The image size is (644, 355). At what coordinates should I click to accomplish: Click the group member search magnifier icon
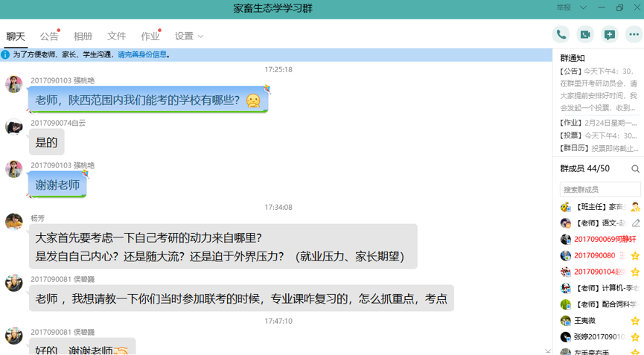tap(635, 169)
